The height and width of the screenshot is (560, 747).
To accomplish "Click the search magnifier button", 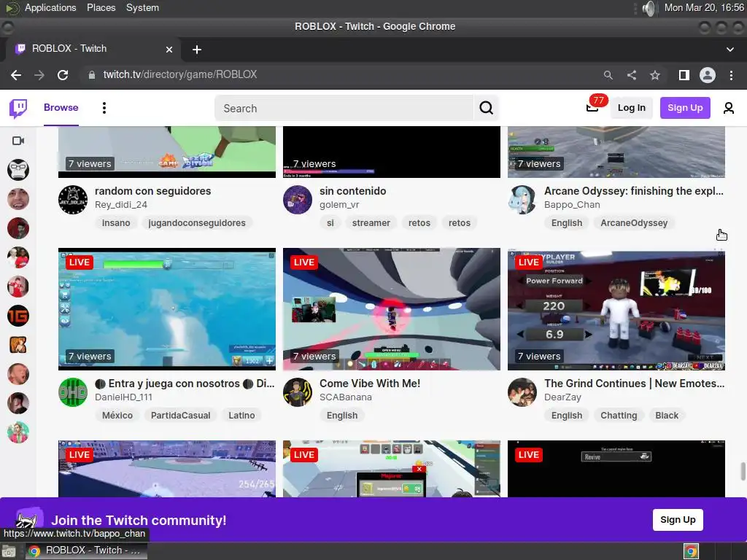I will coord(486,108).
